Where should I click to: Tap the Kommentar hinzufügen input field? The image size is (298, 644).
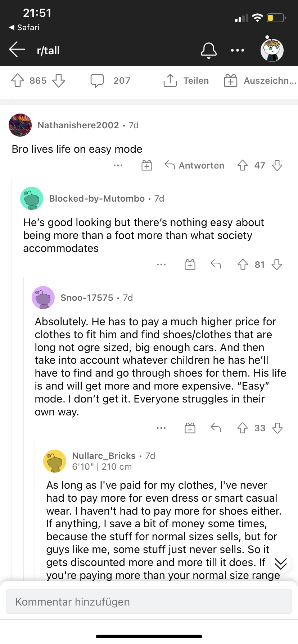tap(149, 602)
